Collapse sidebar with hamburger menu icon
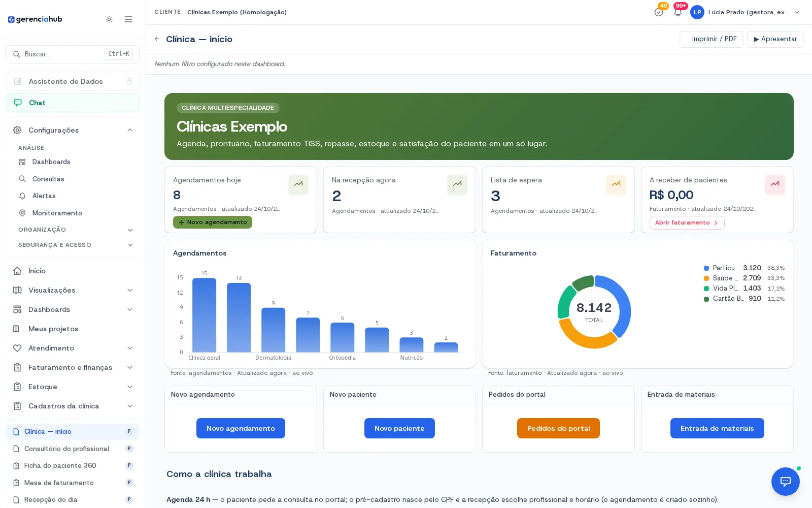Image resolution: width=812 pixels, height=508 pixels. tap(128, 19)
